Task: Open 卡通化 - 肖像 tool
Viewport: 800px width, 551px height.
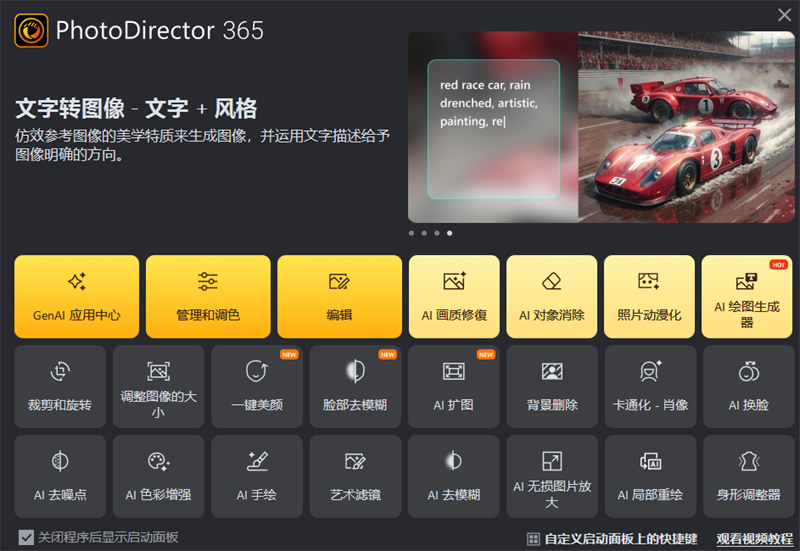Action: coord(651,386)
